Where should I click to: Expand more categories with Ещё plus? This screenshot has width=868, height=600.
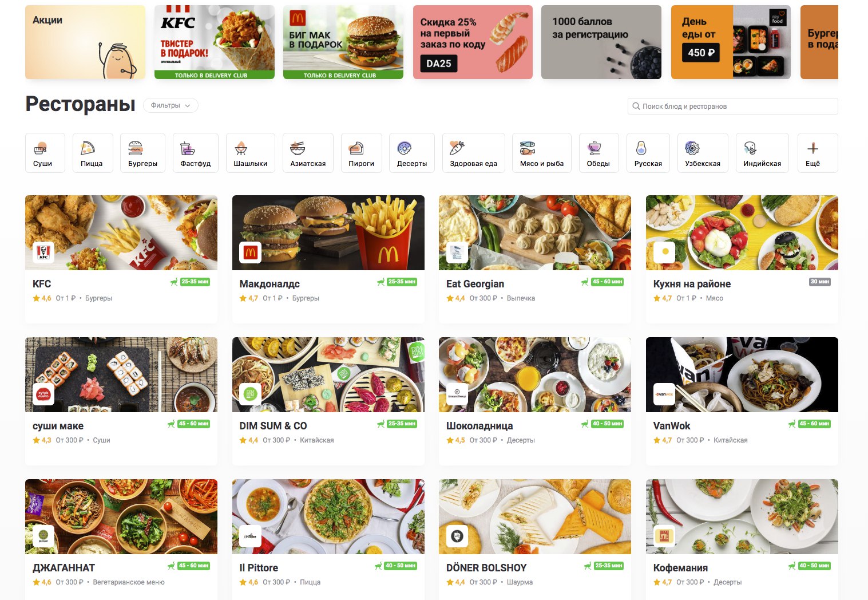[812, 153]
